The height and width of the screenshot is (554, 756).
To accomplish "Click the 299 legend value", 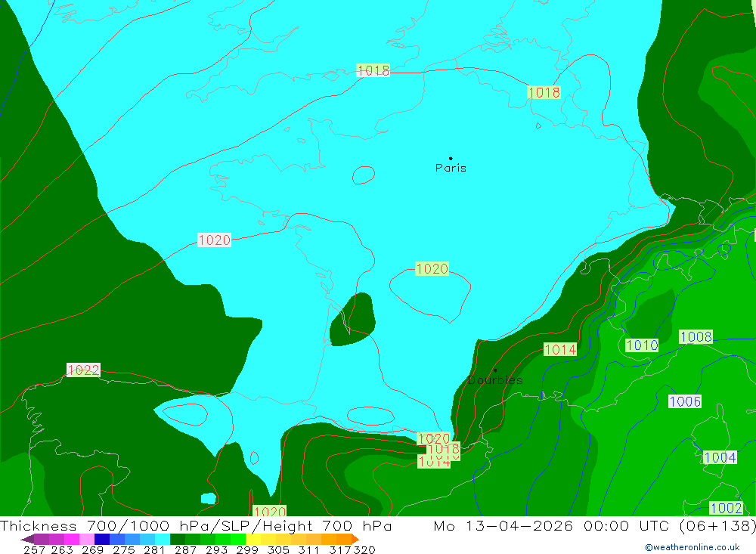I will (x=247, y=549).
